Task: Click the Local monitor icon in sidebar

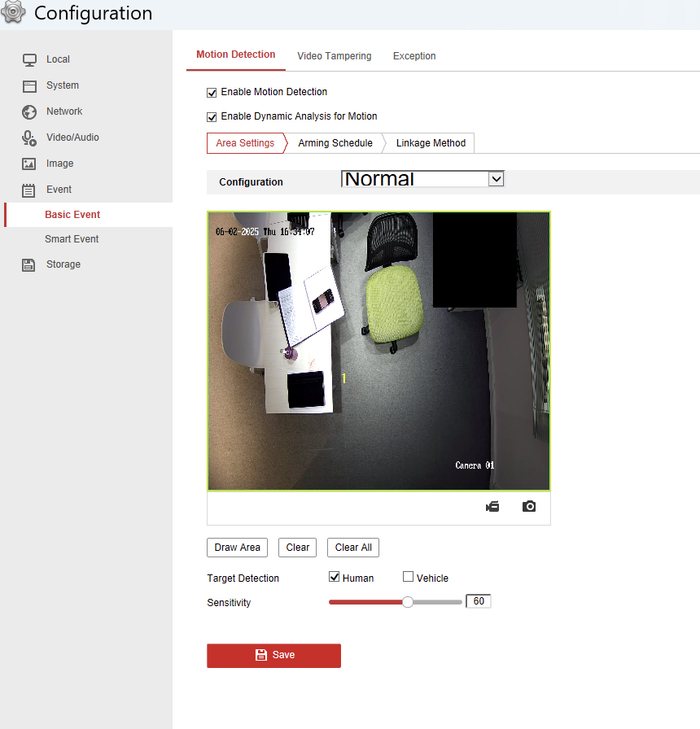Action: click(x=29, y=59)
